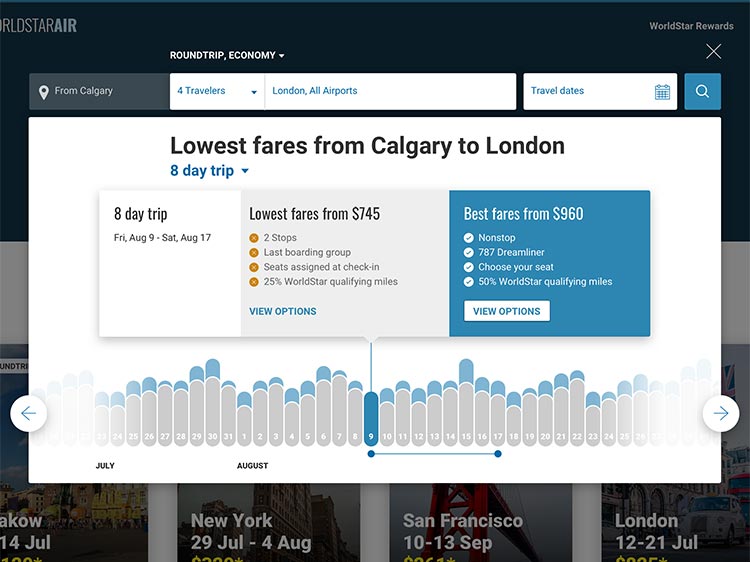Click the WorldStar Air logo
This screenshot has height=562, width=750.
click(38, 25)
